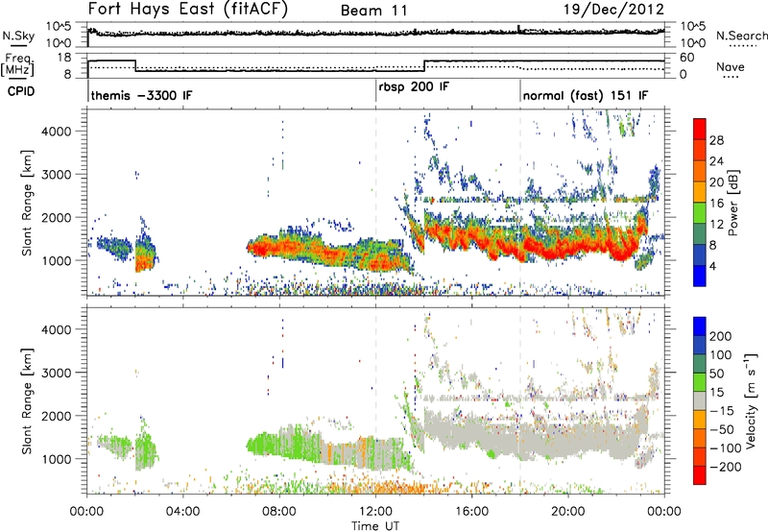768x532 pixels.
Task: Click the 'Beam 11' label
Action: click(x=373, y=11)
